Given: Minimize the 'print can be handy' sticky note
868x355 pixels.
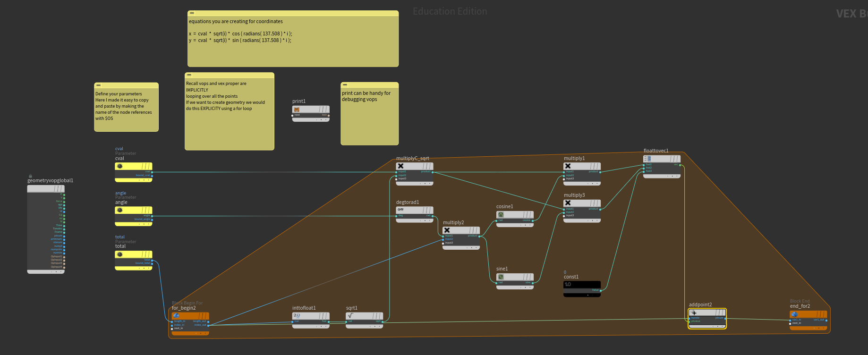Looking at the screenshot, I should 345,85.
